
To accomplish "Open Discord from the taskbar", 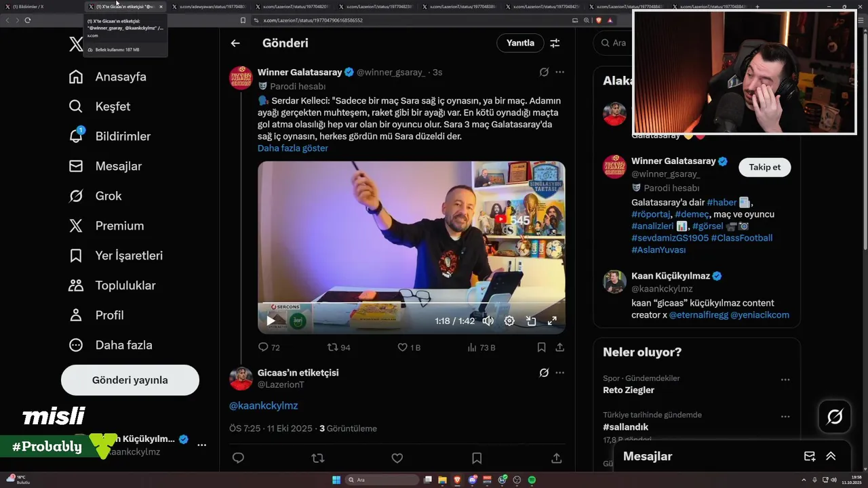I will point(472,480).
